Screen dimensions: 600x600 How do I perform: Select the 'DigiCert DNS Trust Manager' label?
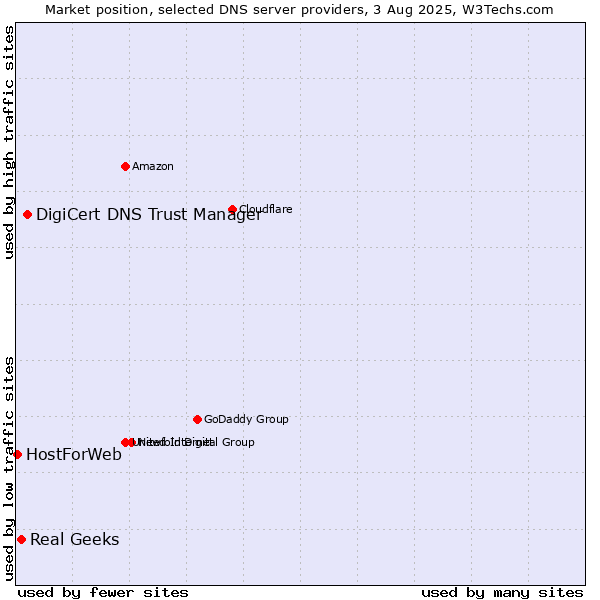149,215
